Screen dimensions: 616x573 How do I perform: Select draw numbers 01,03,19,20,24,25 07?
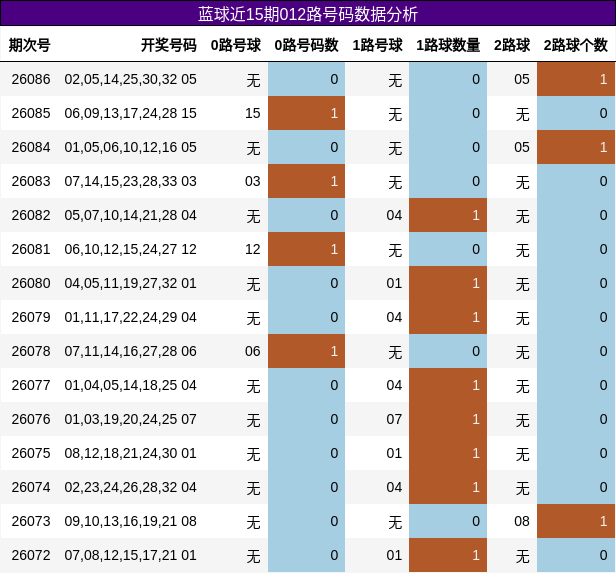pos(130,419)
